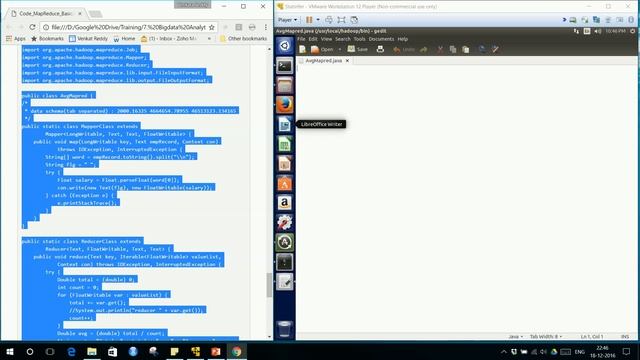This screenshot has height=360, width=640.
Task: Redo the edit in gedit toolbar
Action: [x=424, y=49]
